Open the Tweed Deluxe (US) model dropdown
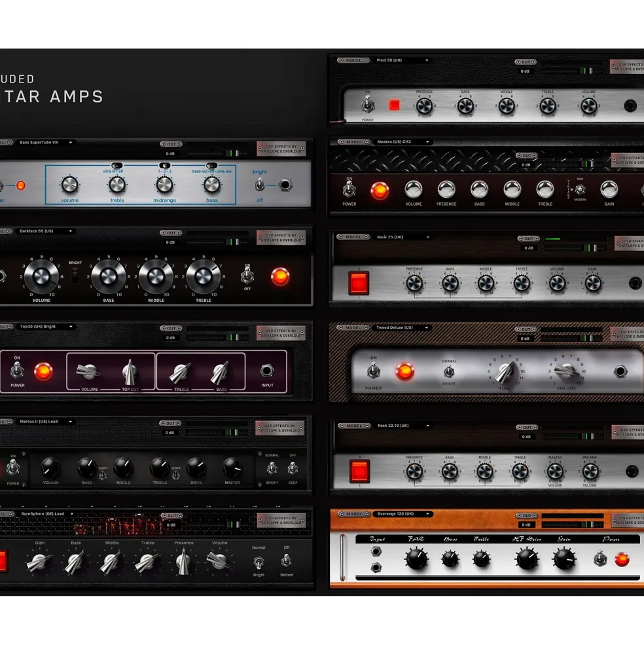Viewport: 644px width, 645px height. 402,327
